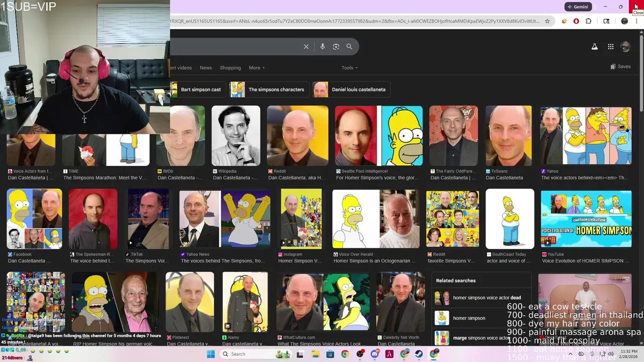Image resolution: width=644 pixels, height=362 pixels.
Task: Open the Alamy Dan Castellaneta image
Action: tap(245, 302)
